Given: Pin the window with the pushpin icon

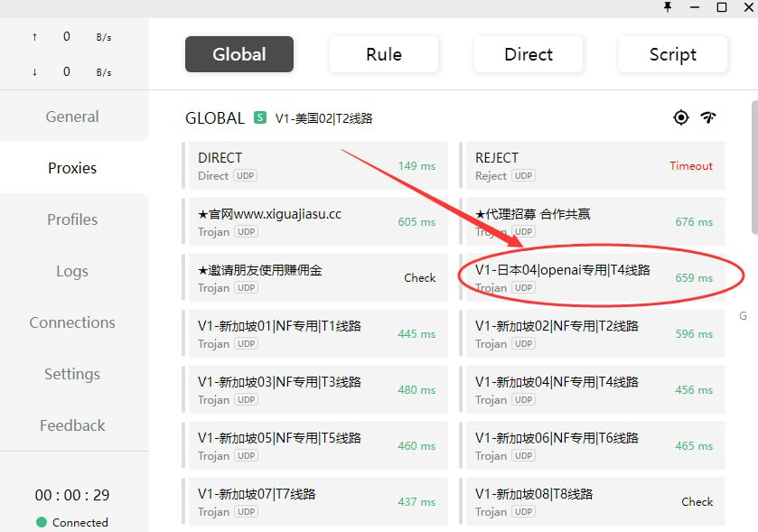Looking at the screenshot, I should coord(668,7).
